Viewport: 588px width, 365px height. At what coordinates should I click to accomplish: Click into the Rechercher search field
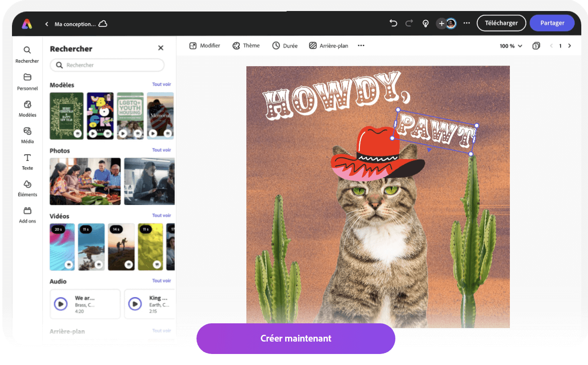108,65
